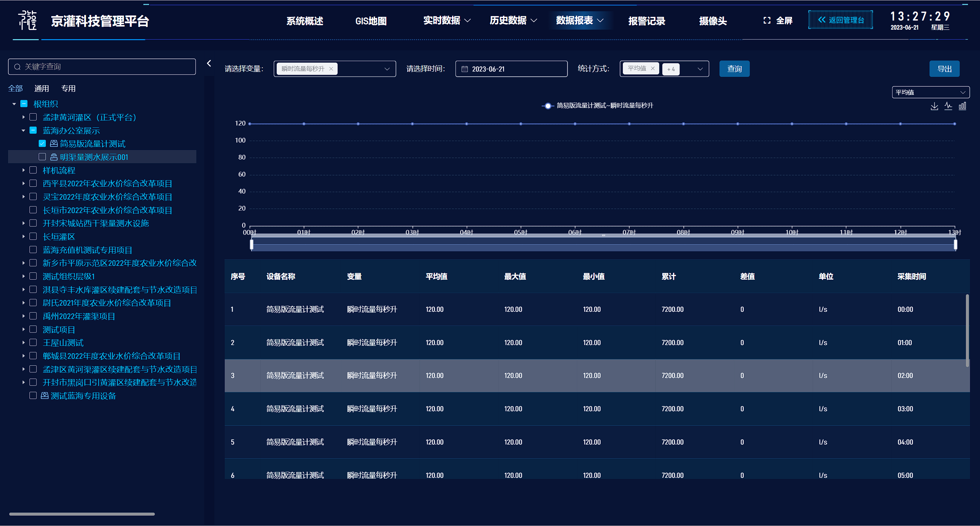The width and height of the screenshot is (980, 526).
Task: Open the GIS地图 menu item
Action: tap(371, 21)
